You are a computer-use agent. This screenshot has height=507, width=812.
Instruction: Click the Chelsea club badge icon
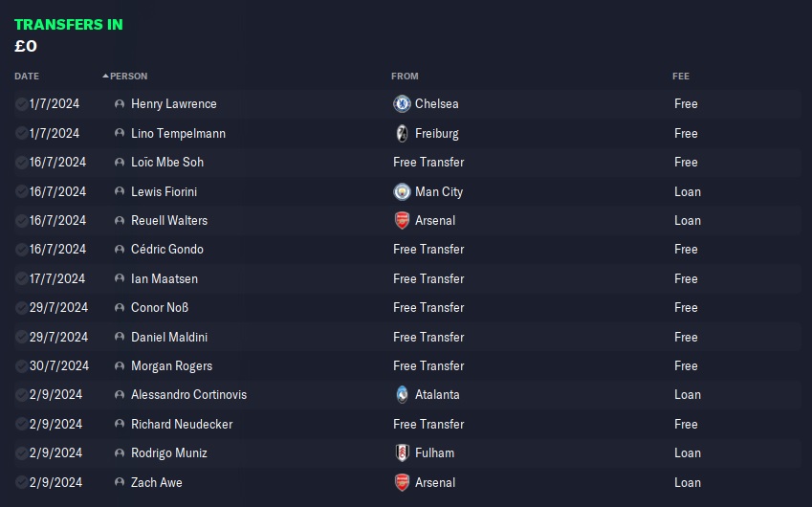[x=402, y=103]
